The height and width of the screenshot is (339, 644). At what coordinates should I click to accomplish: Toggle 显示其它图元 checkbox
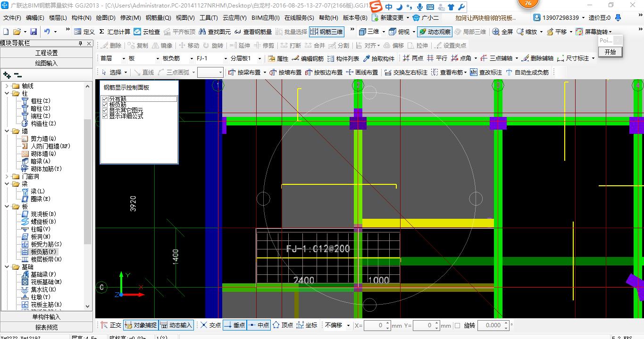[x=105, y=110]
